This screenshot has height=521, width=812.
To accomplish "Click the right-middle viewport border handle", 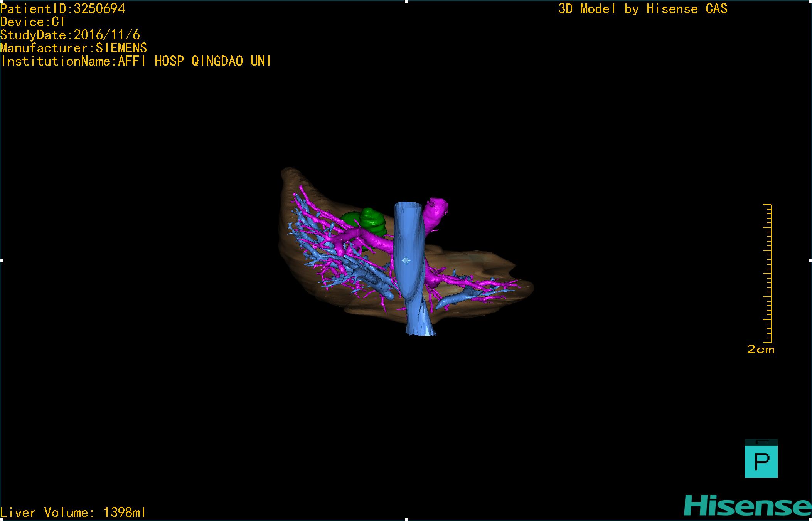I will [810, 261].
